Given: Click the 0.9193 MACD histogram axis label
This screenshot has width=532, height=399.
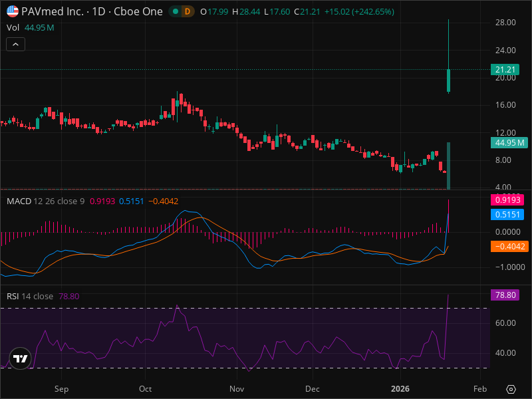Looking at the screenshot, I should (507, 200).
